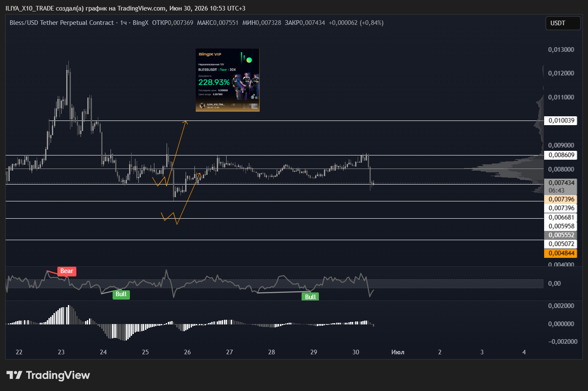Click the ЗАКР0,007434 close value

(x=305, y=23)
